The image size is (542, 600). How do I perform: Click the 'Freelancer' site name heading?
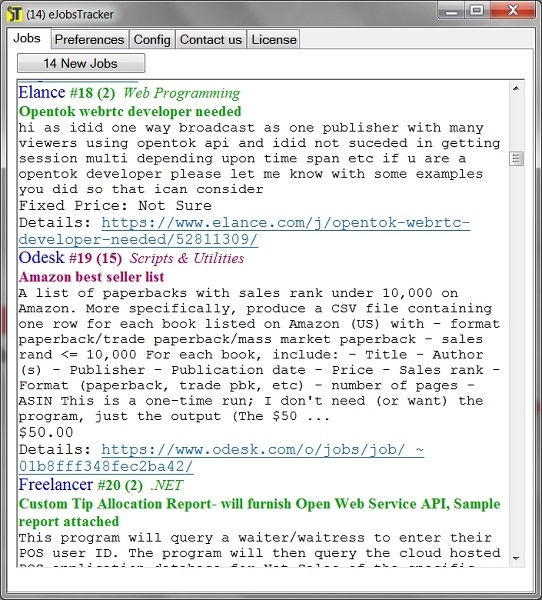56,484
